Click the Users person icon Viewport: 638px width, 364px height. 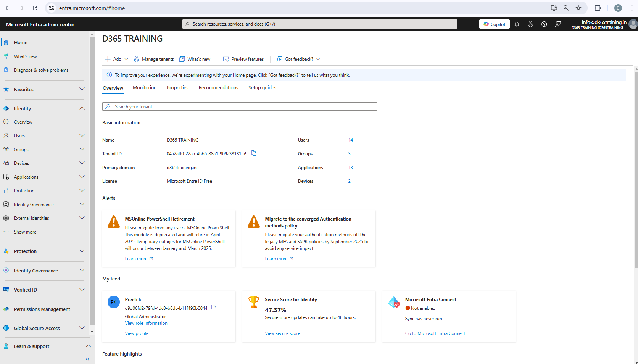click(6, 135)
